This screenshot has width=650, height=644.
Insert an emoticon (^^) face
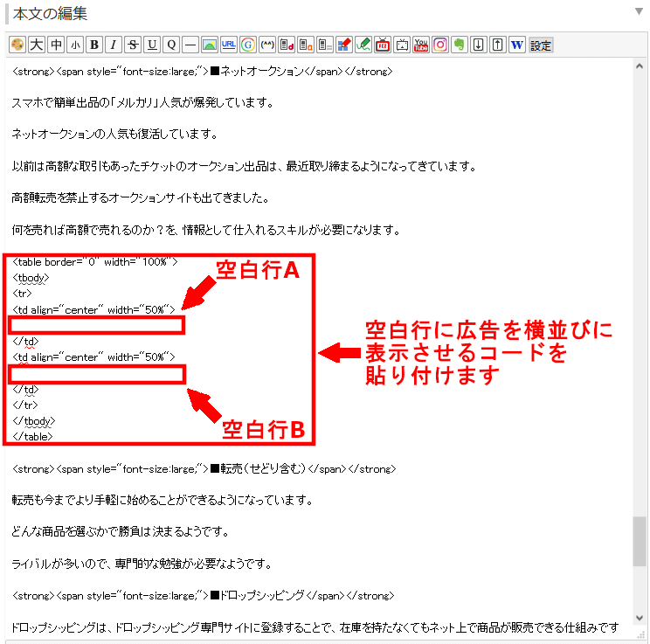(267, 45)
